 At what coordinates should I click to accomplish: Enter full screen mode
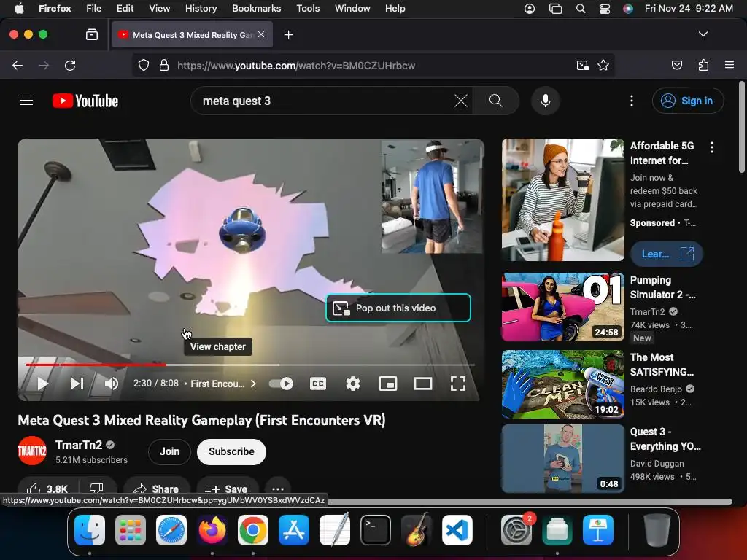click(x=458, y=384)
